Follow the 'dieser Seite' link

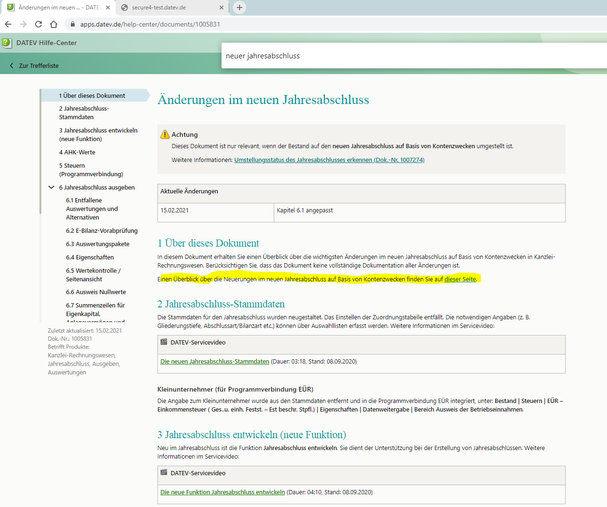click(460, 279)
